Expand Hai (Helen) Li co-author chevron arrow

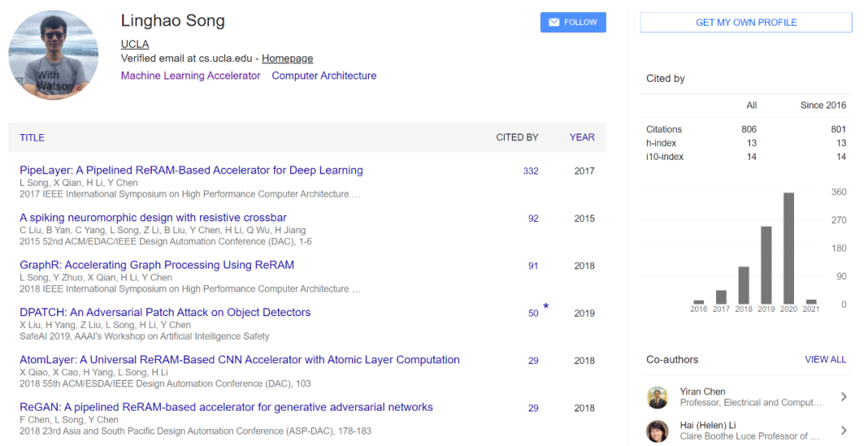coord(844,430)
